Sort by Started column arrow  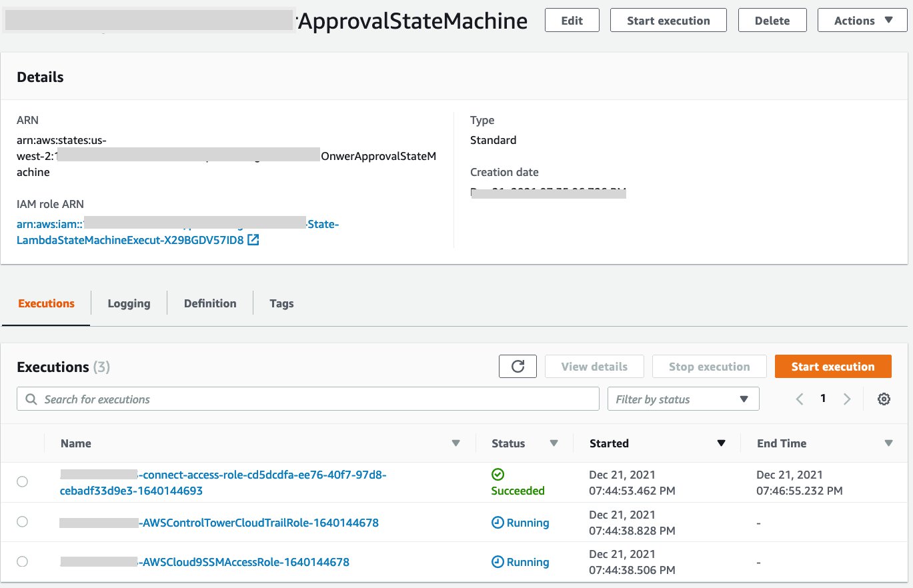(721, 443)
